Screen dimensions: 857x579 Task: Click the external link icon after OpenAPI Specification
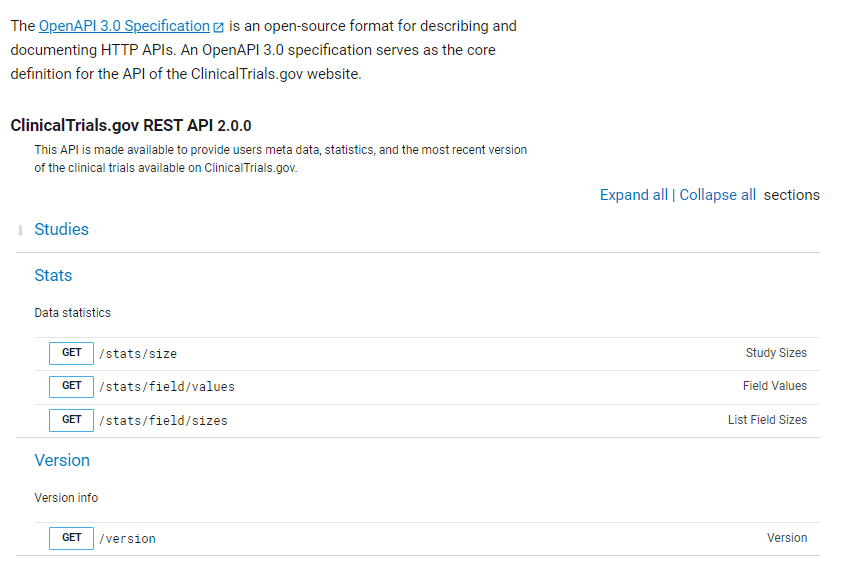219,27
